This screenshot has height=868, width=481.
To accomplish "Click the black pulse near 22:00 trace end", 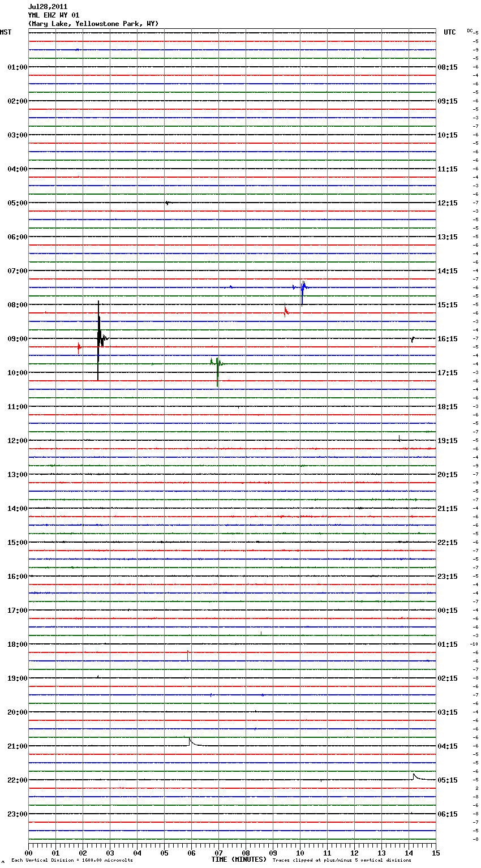I will tap(415, 776).
